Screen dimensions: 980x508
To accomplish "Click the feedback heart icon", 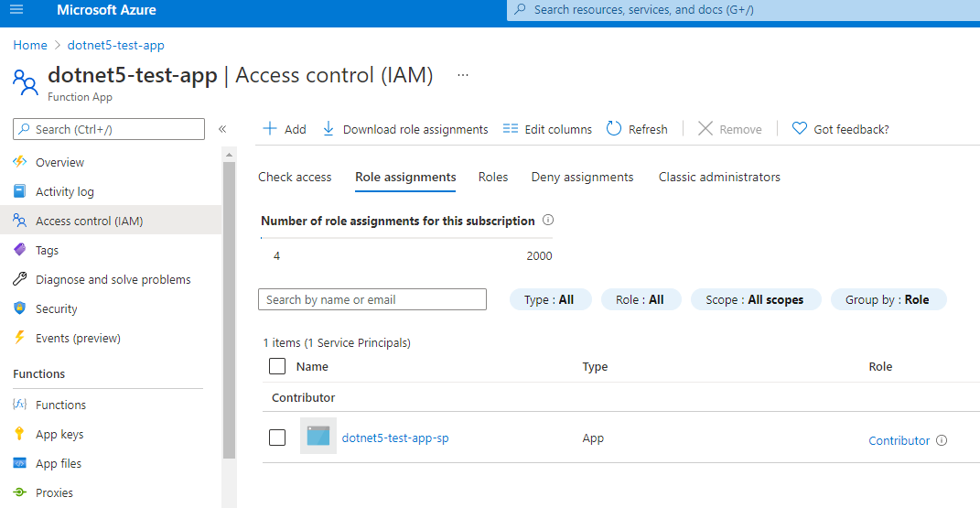I will (800, 128).
